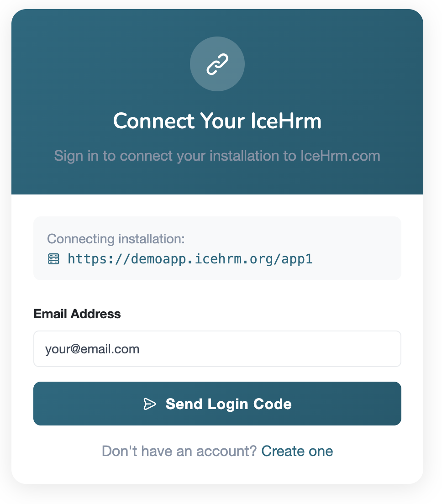Click the your@email.com placeholder text
This screenshot has width=442, height=504.
click(92, 349)
